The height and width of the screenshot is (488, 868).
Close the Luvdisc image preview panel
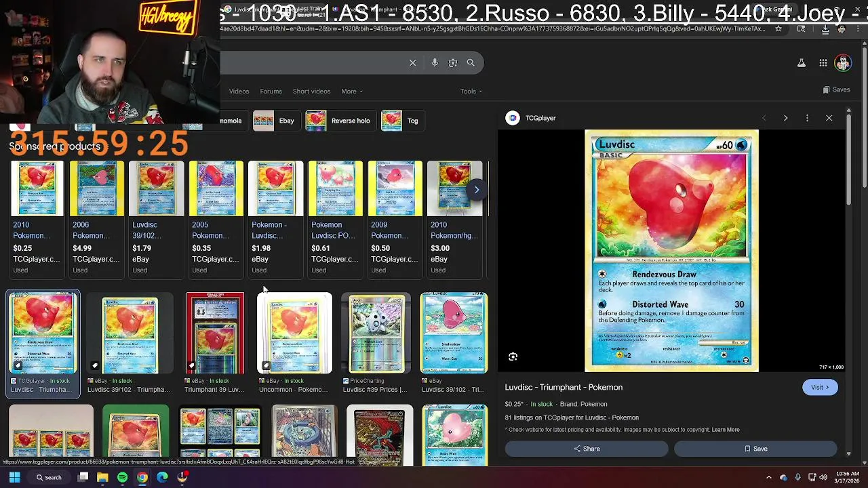[x=829, y=118]
